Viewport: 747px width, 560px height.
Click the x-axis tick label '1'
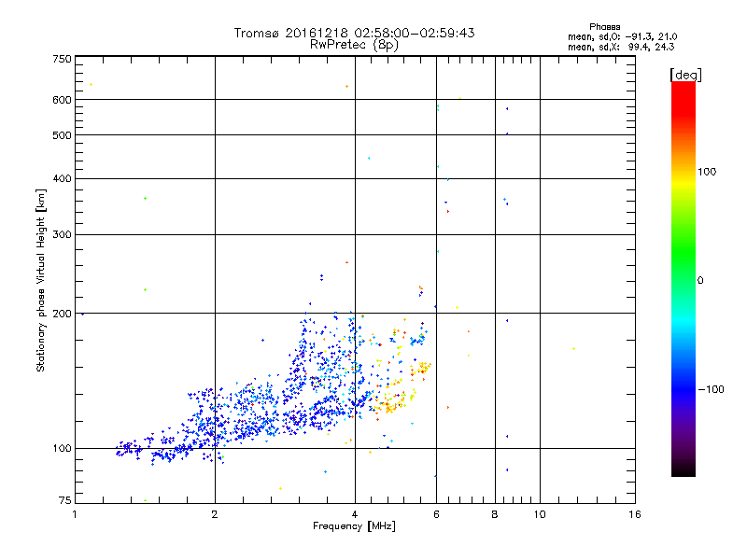click(x=75, y=514)
